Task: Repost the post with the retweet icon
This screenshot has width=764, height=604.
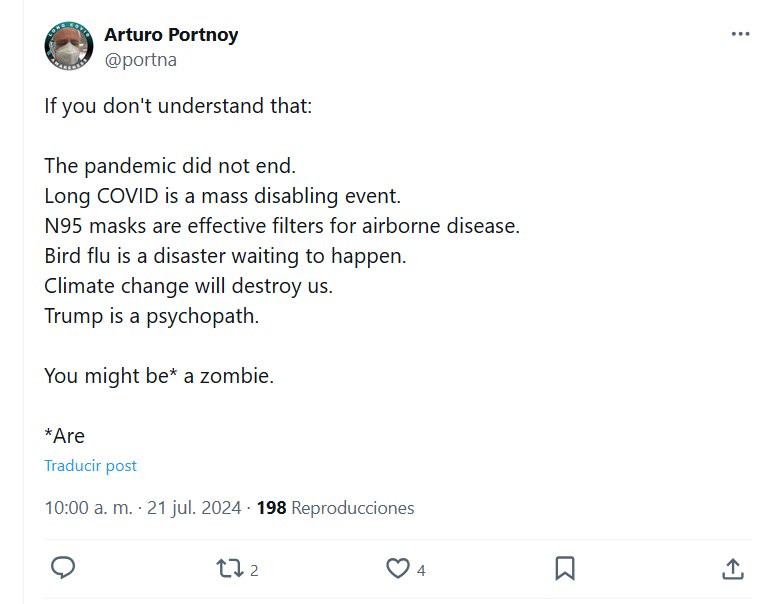Action: 229,568
